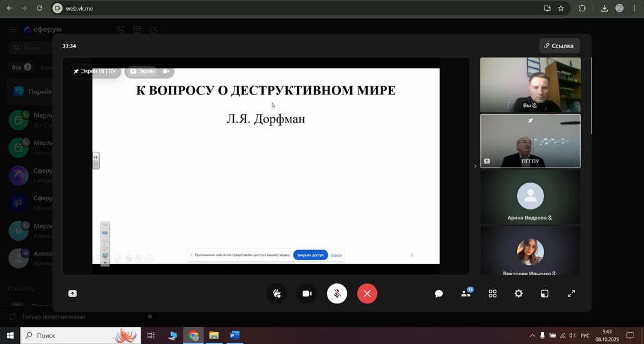The width and height of the screenshot is (644, 344).
Task: Select ПГГПУ participant video thumbnail
Action: [530, 141]
